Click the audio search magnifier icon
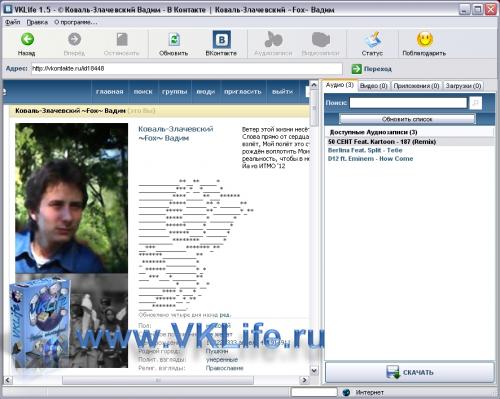500x399 pixels. point(475,103)
